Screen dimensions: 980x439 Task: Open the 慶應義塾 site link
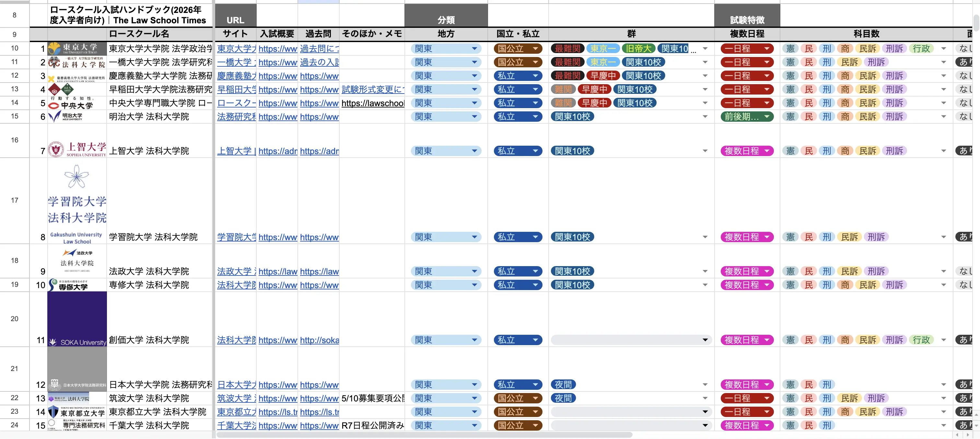237,76
